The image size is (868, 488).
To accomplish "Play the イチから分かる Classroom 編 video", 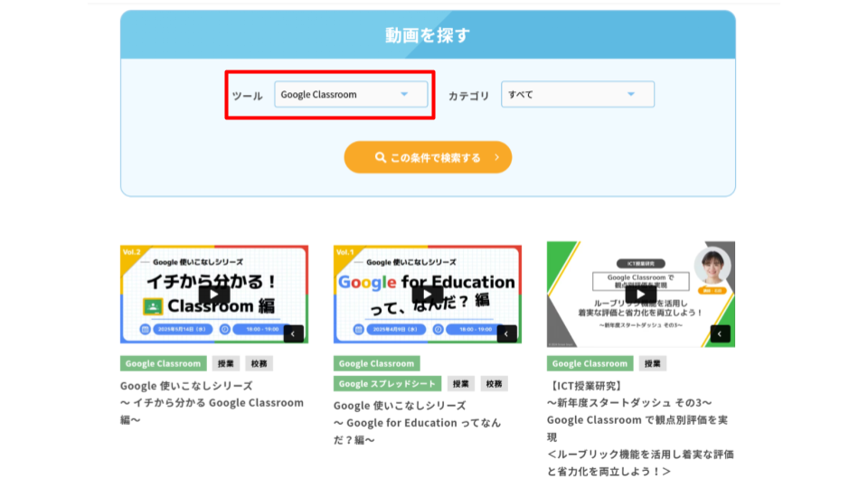I will 214,295.
